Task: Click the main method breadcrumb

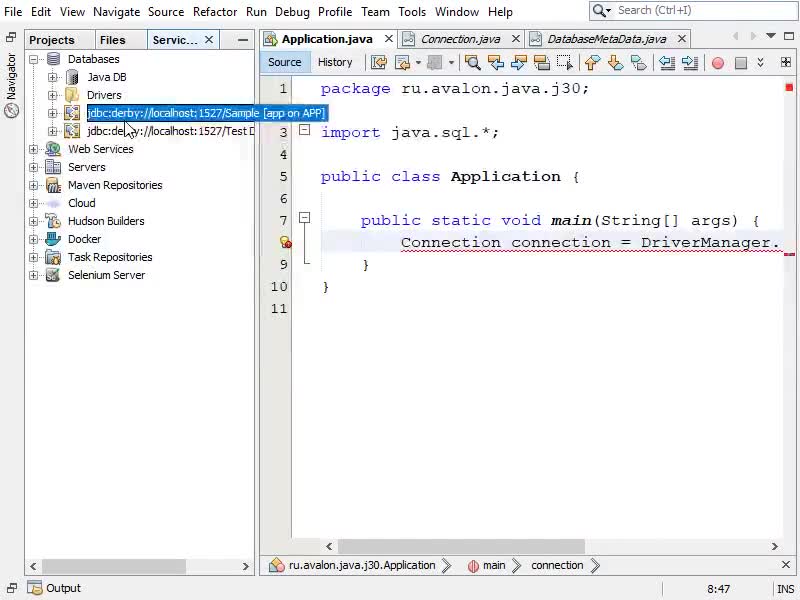Action: click(x=494, y=565)
